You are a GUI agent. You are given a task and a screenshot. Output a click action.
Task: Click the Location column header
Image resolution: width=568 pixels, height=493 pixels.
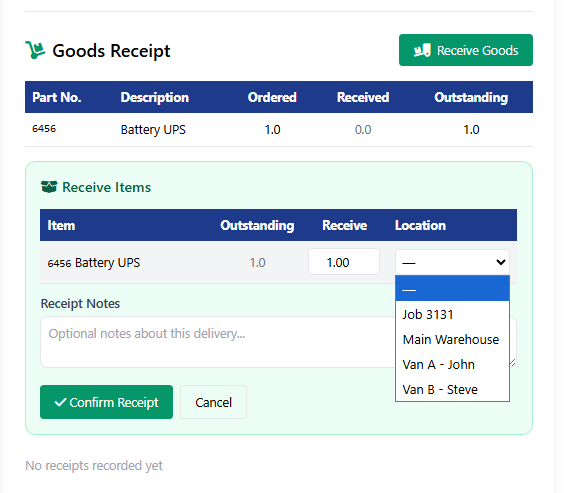[x=420, y=225]
